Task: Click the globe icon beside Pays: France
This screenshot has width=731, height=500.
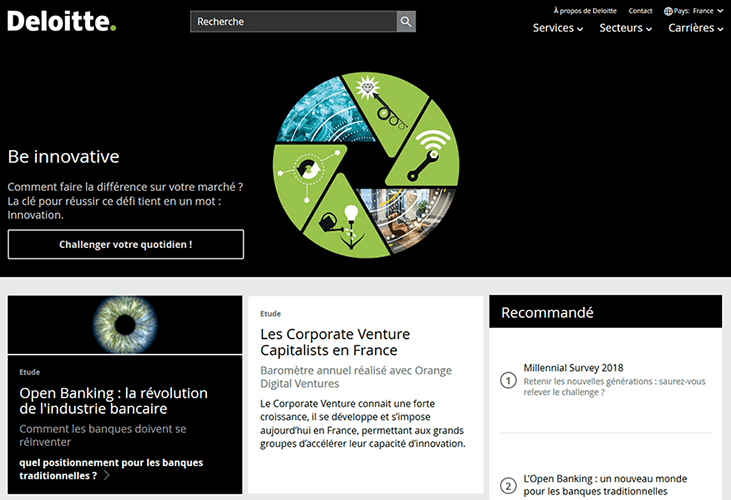Action: [668, 11]
